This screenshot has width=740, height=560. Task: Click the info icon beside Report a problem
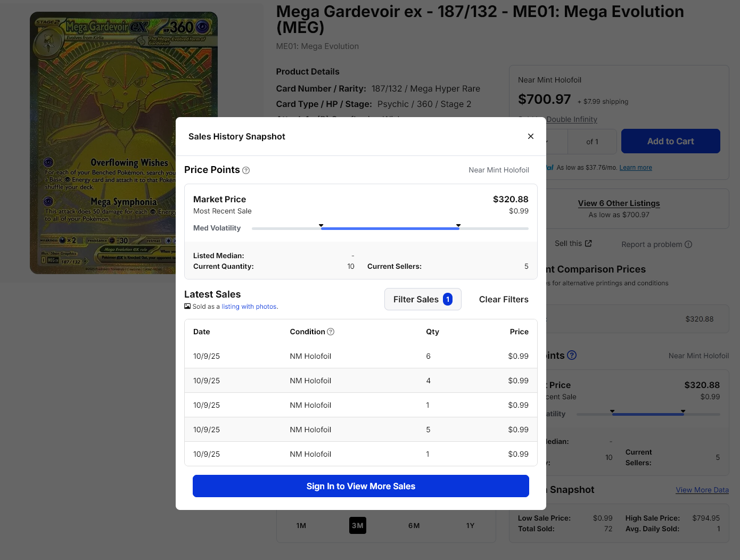click(x=688, y=244)
